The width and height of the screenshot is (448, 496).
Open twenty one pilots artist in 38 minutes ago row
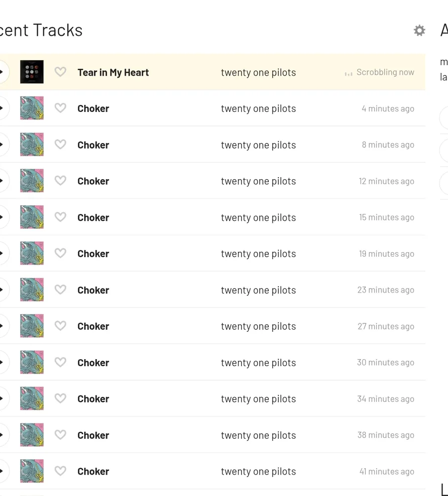(258, 435)
